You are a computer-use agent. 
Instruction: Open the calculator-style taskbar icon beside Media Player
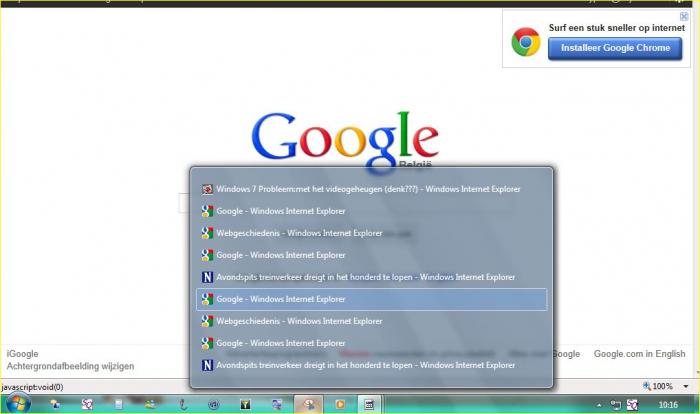pyautogui.click(x=369, y=405)
